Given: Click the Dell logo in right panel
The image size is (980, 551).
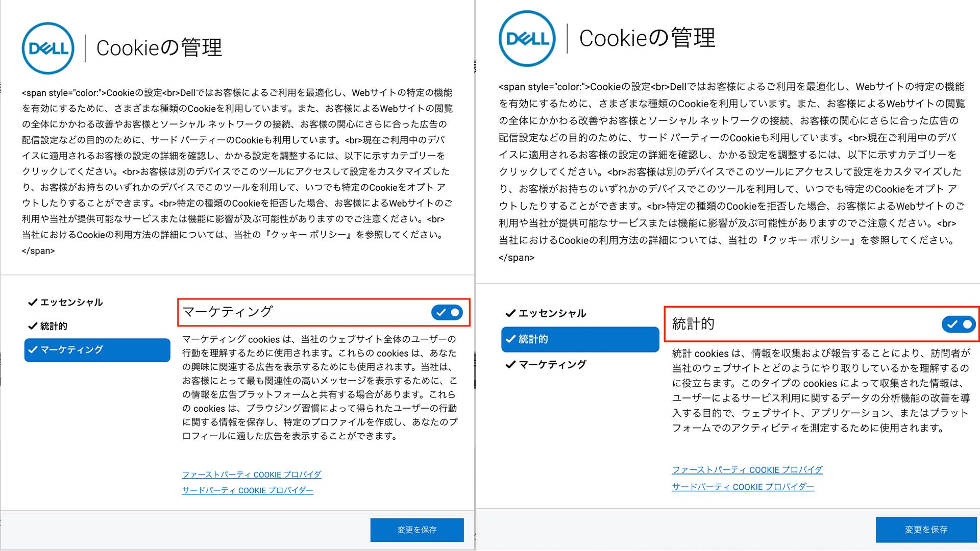Looking at the screenshot, I should [527, 38].
